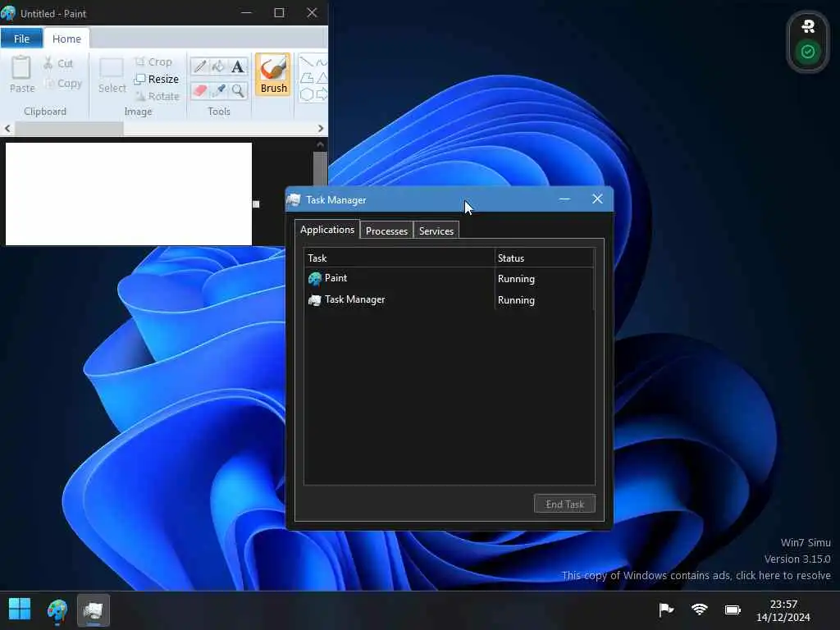Click the Task Manager taskbar icon

click(x=94, y=610)
